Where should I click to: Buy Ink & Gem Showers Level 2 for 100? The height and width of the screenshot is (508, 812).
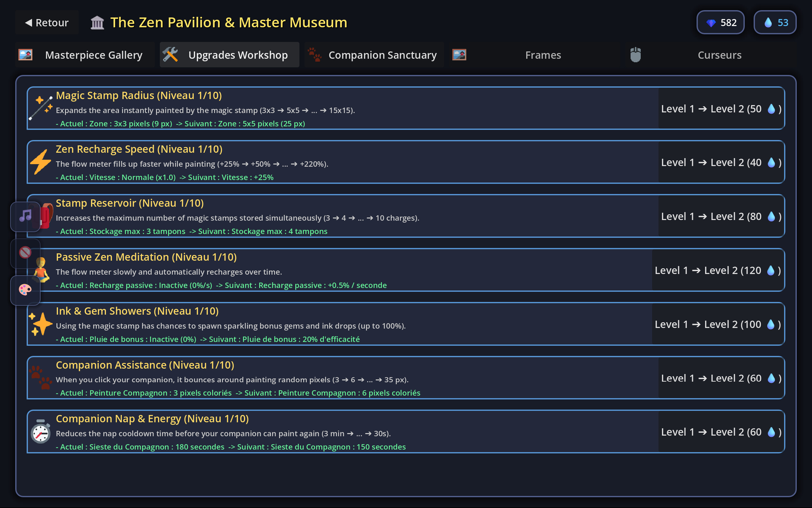click(x=718, y=324)
